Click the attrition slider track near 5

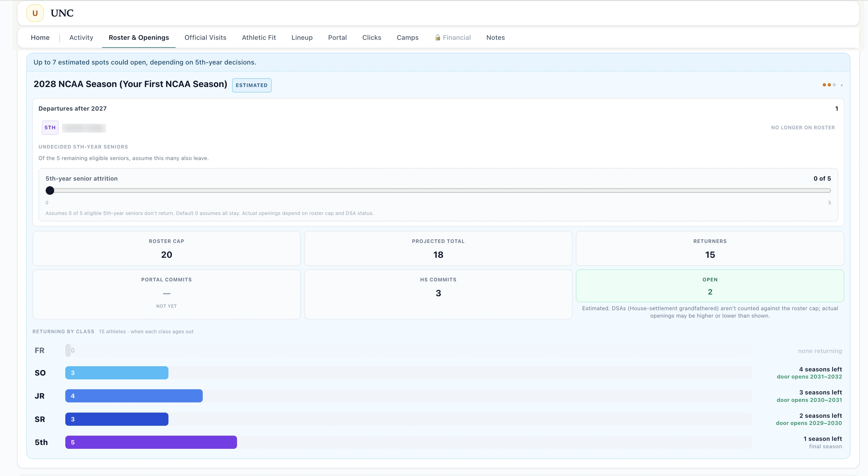click(827, 191)
